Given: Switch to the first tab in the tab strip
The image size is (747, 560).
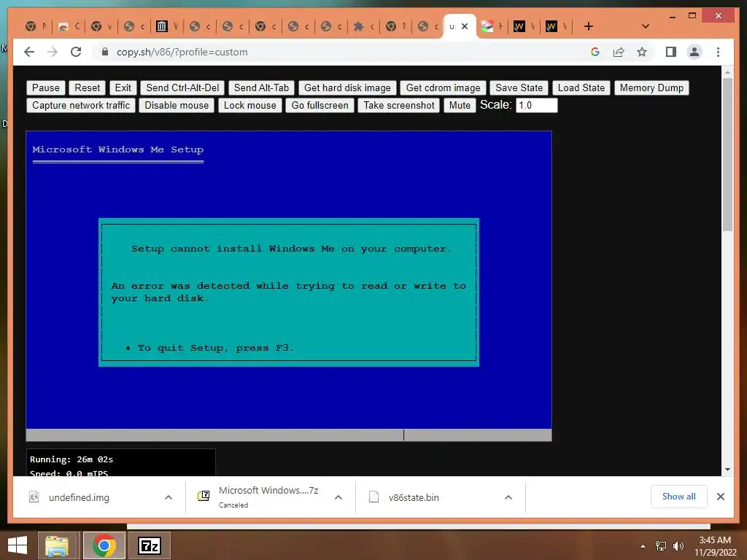Looking at the screenshot, I should [x=36, y=26].
